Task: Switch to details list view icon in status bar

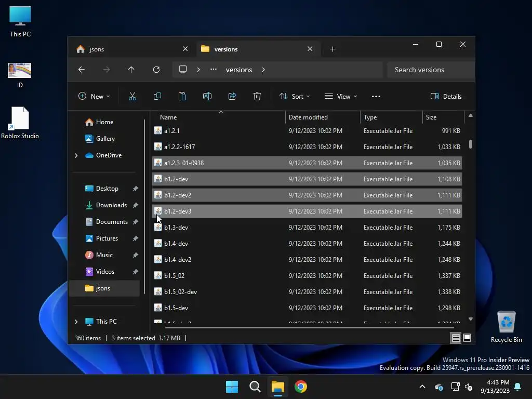Action: coord(456,338)
